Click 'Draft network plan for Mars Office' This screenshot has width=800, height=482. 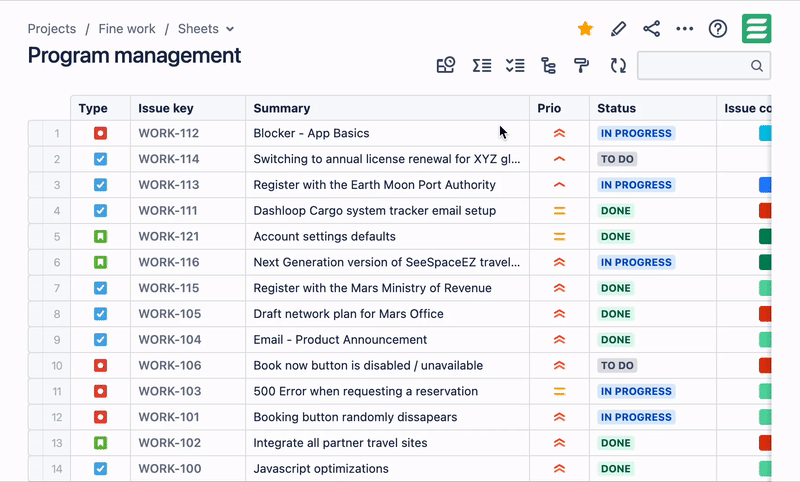click(348, 314)
